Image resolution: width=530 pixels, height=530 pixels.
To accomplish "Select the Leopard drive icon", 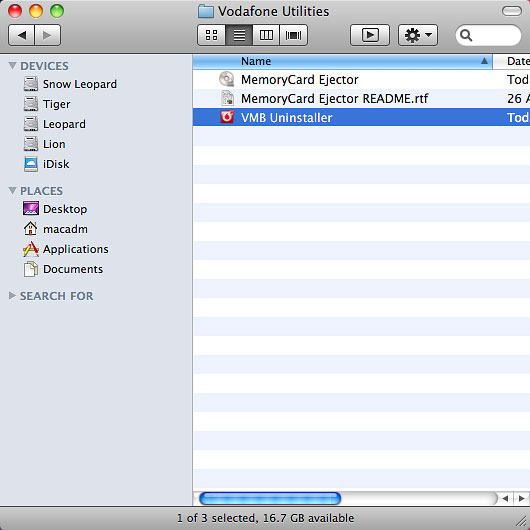I will point(31,124).
